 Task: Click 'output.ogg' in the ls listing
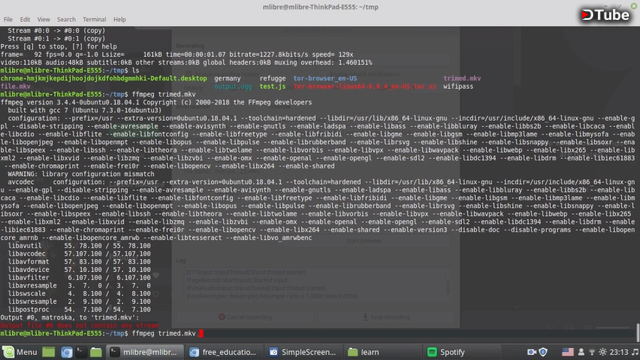(x=233, y=87)
